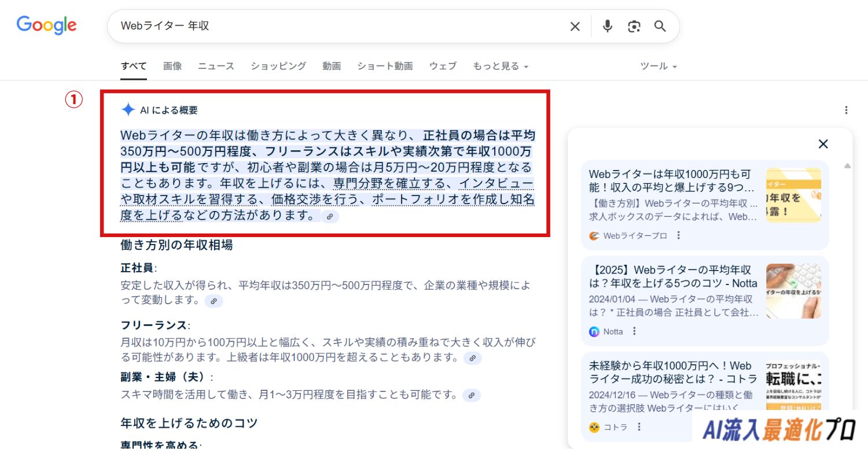Close the sources side panel
This screenshot has width=868, height=451.
823,144
